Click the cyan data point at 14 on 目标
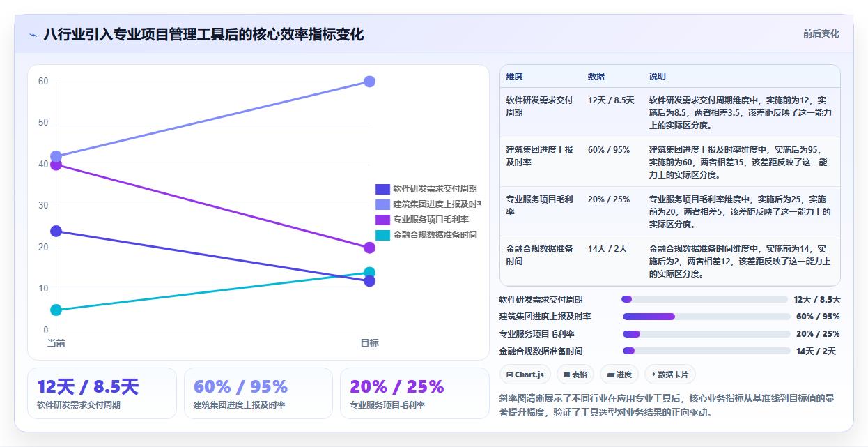 pos(369,273)
